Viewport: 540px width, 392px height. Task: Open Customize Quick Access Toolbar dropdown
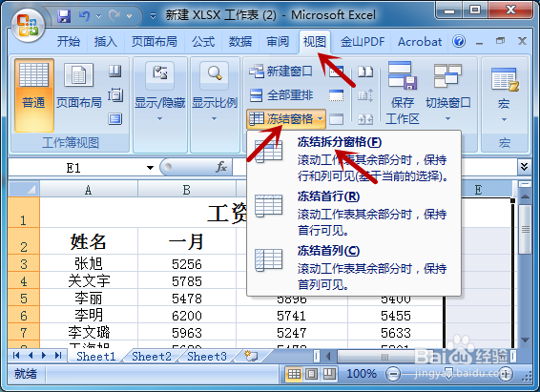[x=154, y=16]
